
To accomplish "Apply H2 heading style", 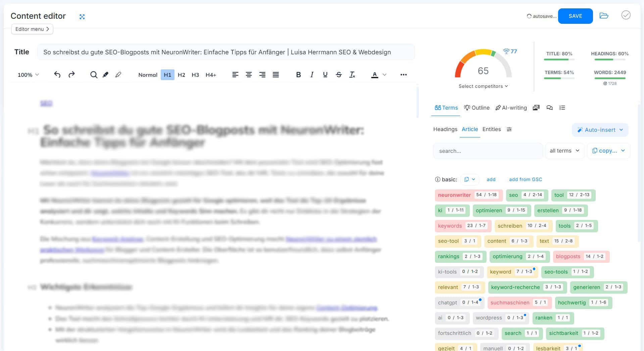I will [181, 75].
